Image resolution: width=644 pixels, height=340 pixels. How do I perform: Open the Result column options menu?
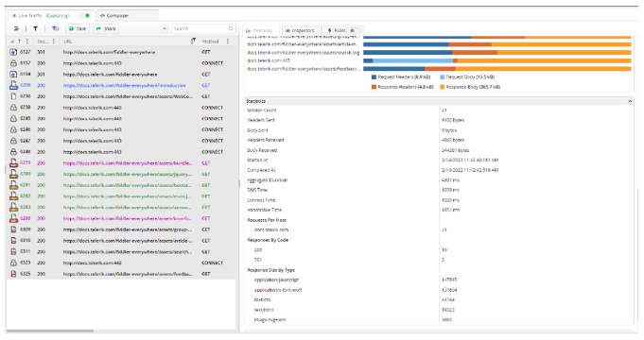(x=53, y=42)
